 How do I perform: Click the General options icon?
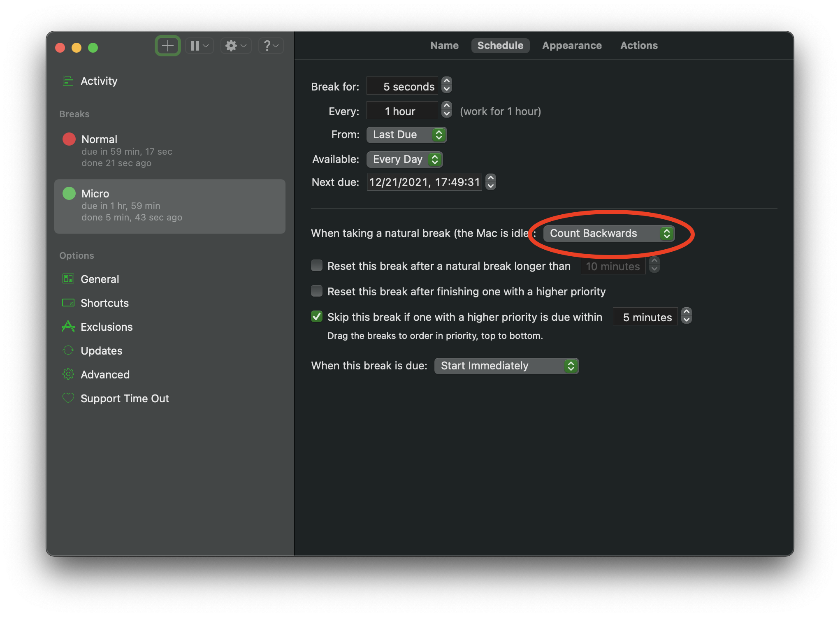(x=68, y=279)
